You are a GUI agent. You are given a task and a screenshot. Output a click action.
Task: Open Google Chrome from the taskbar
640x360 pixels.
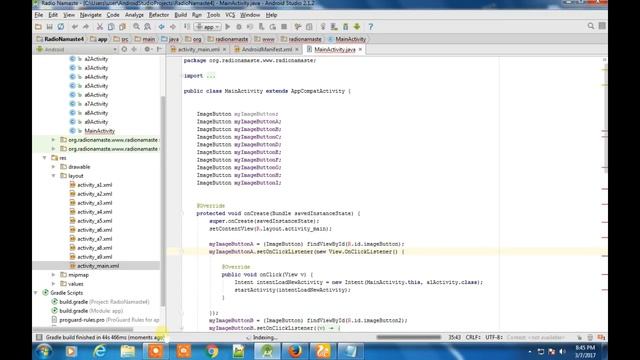click(x=212, y=351)
